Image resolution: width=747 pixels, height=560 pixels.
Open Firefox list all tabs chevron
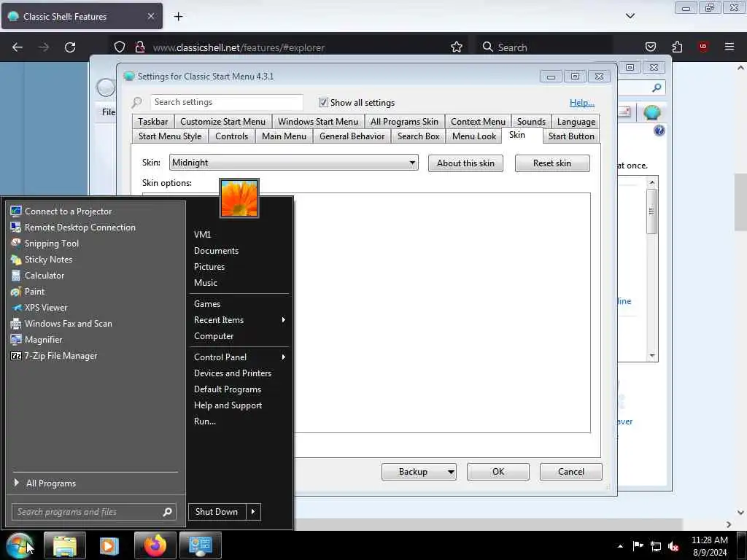pyautogui.click(x=630, y=16)
